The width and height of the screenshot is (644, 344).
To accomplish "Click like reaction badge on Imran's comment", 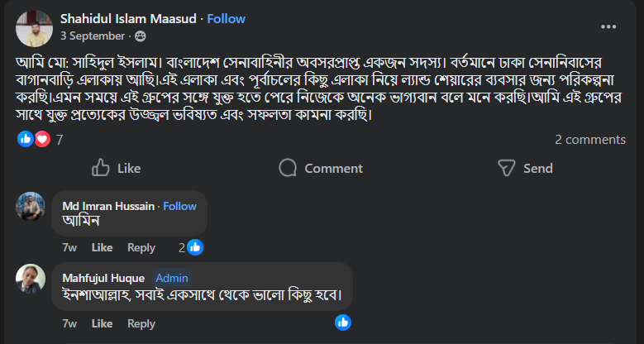I will pos(195,246).
